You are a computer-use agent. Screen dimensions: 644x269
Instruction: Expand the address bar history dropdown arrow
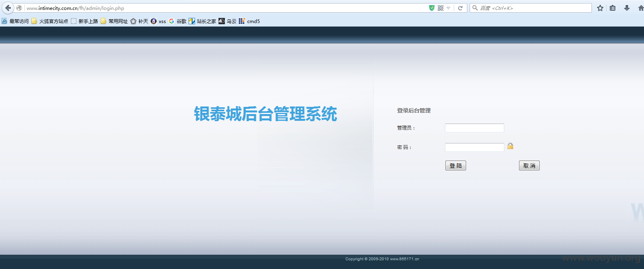pyautogui.click(x=449, y=8)
